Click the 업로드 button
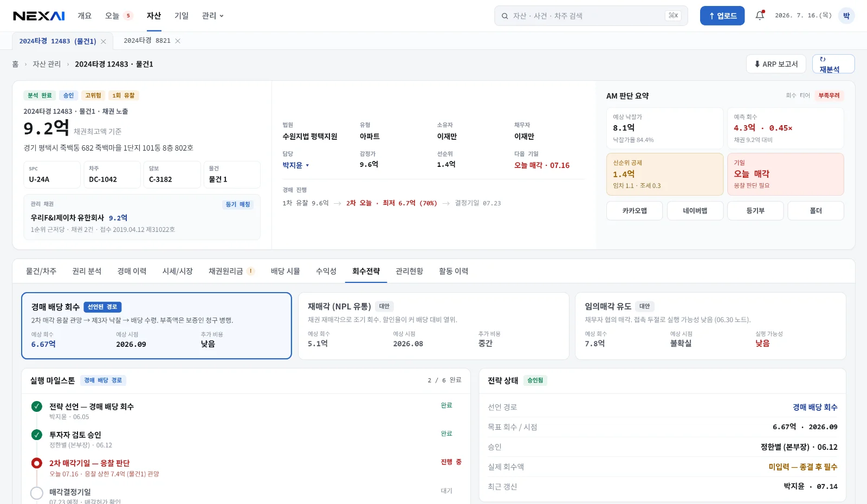 [x=722, y=16]
